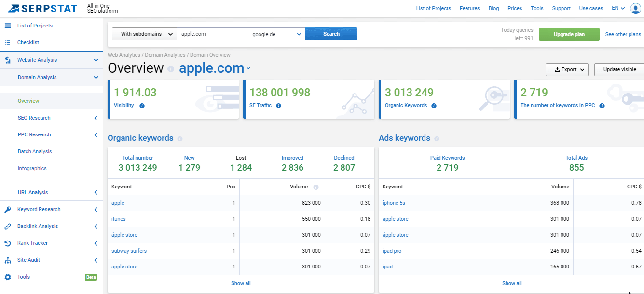Open the With subdomains dropdown
644x294 pixels.
click(x=144, y=34)
